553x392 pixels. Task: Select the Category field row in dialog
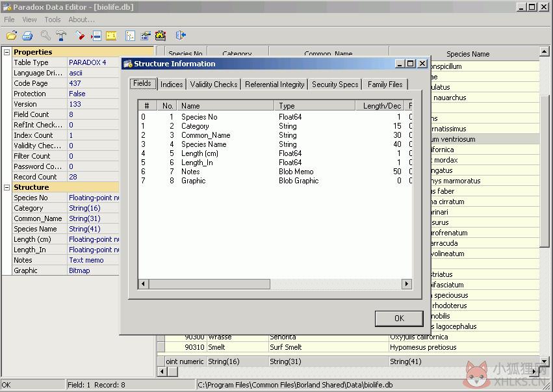click(275, 126)
